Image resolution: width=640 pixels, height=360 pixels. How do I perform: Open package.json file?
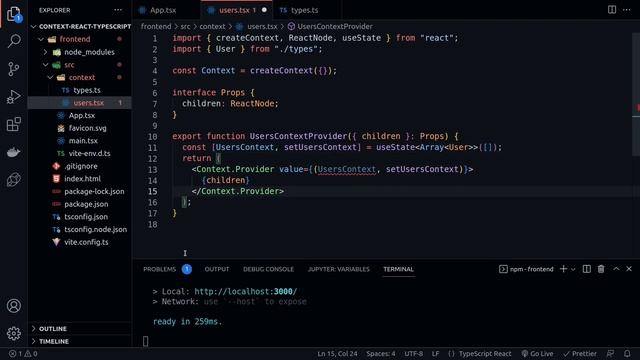[x=80, y=204]
